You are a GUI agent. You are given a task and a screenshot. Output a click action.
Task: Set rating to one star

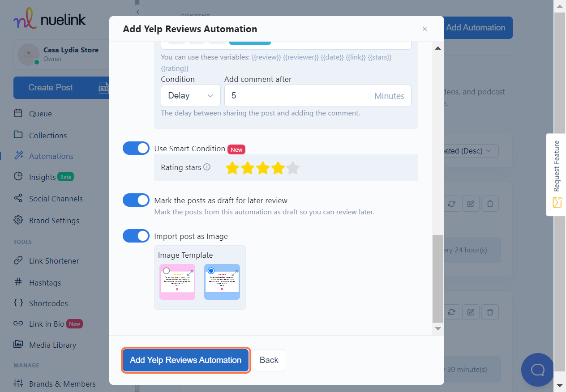[x=232, y=168]
